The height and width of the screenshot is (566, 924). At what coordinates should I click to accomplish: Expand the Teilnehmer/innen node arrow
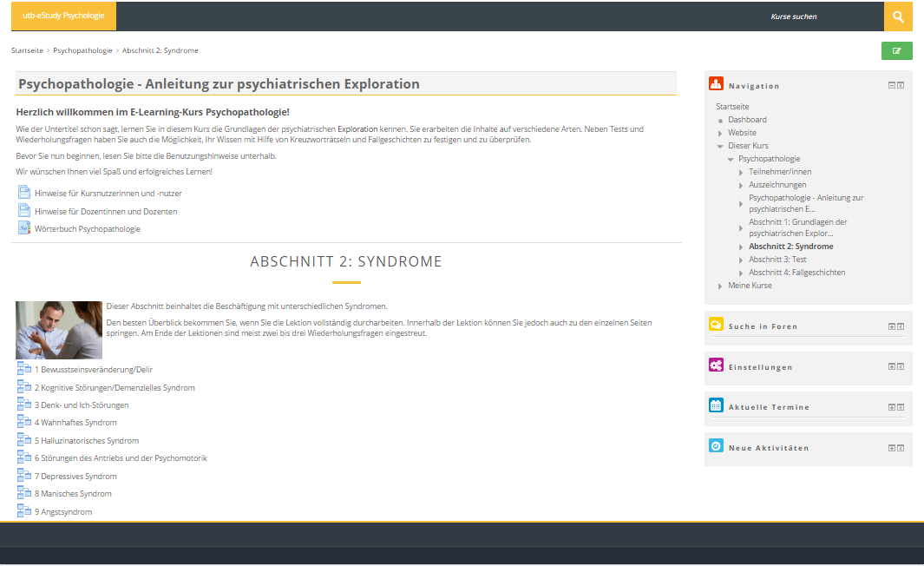[741, 172]
